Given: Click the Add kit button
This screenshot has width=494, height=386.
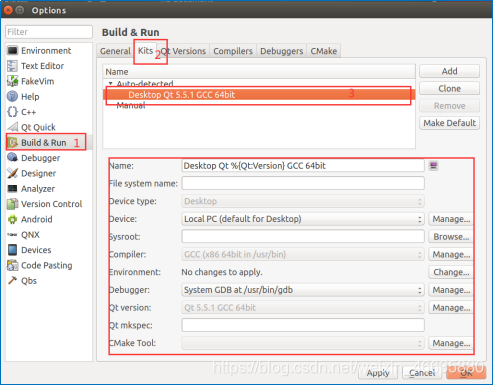Looking at the screenshot, I should tap(449, 71).
